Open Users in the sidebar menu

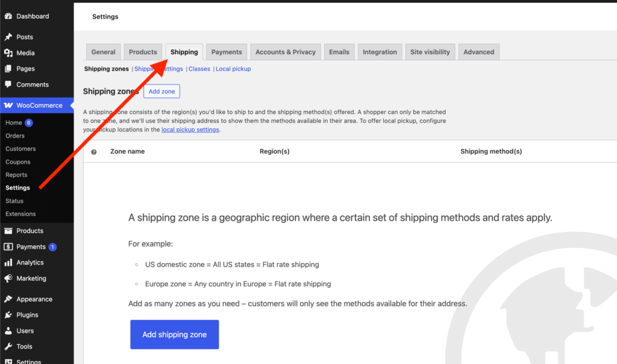click(25, 330)
